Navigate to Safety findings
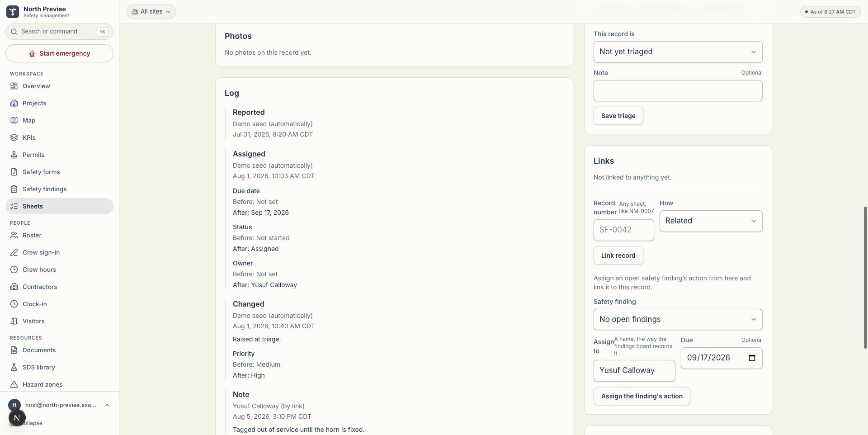The height and width of the screenshot is (435, 868). pyautogui.click(x=59, y=189)
